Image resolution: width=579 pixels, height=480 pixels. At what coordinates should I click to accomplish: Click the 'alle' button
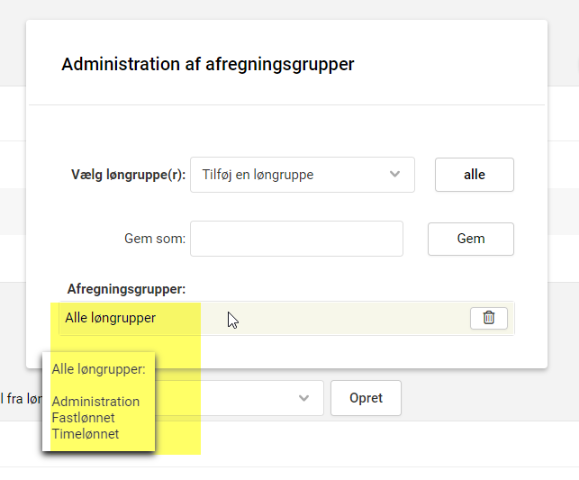tap(474, 175)
